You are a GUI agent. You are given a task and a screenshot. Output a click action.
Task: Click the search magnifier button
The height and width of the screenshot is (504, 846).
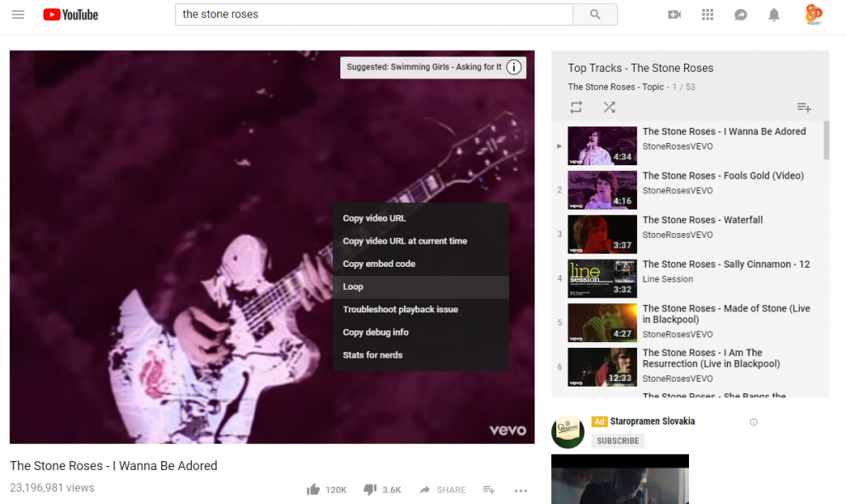[595, 15]
